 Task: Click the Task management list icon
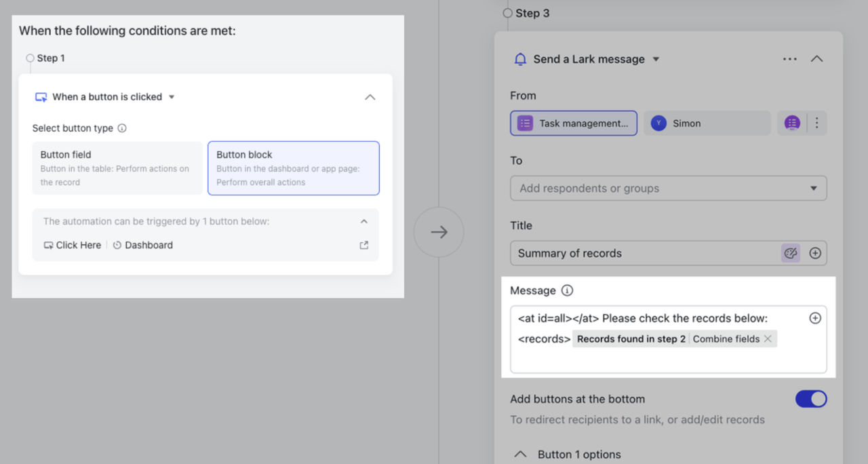pos(525,123)
